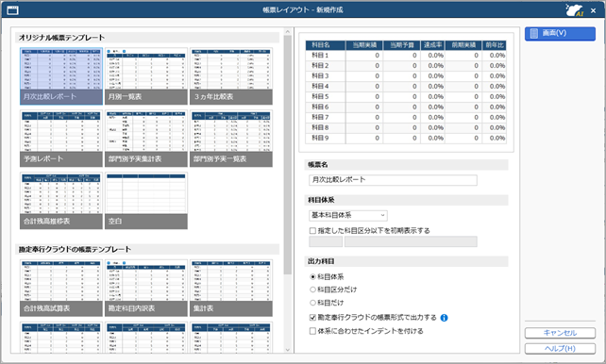Click the 画面(V) button

[x=560, y=34]
